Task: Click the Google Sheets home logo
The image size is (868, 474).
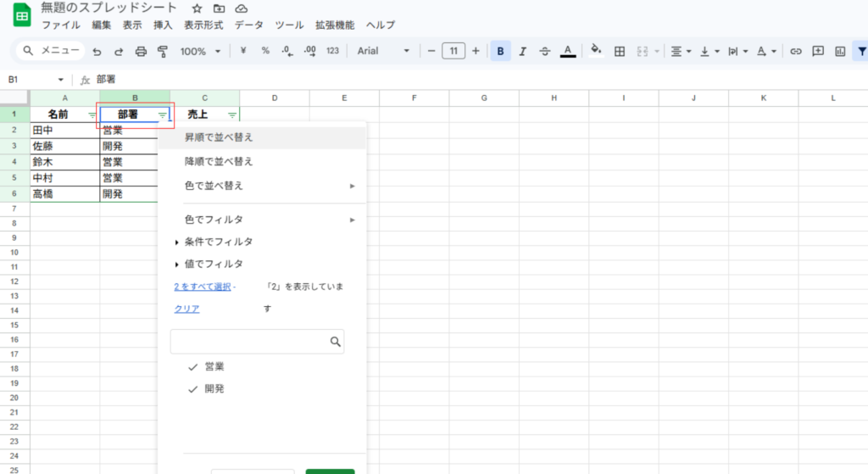Action: point(22,15)
